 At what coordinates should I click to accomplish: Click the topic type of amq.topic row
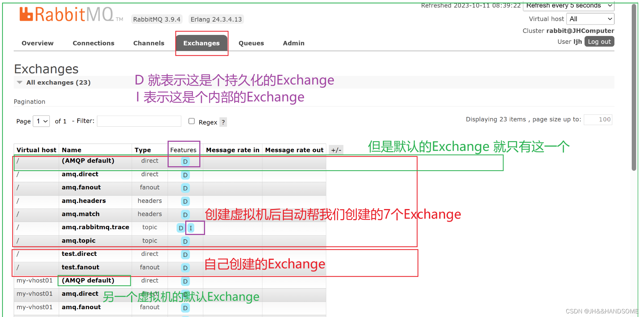coord(150,241)
